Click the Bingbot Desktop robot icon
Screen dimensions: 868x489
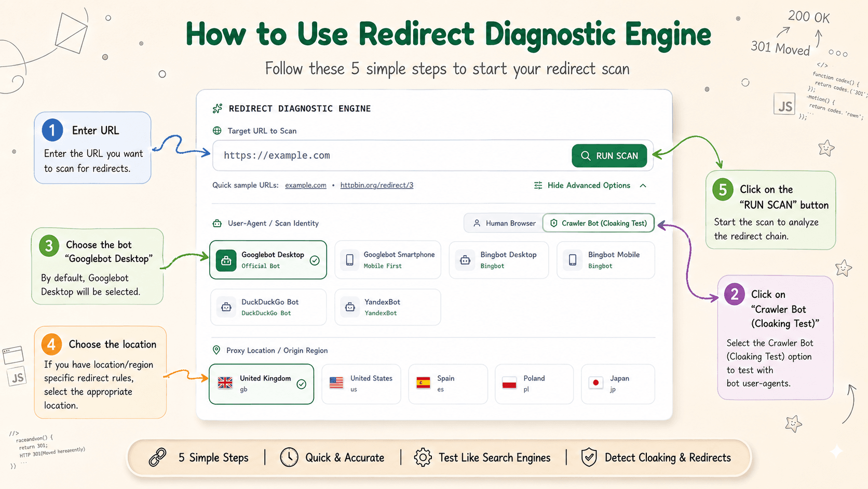[465, 260]
